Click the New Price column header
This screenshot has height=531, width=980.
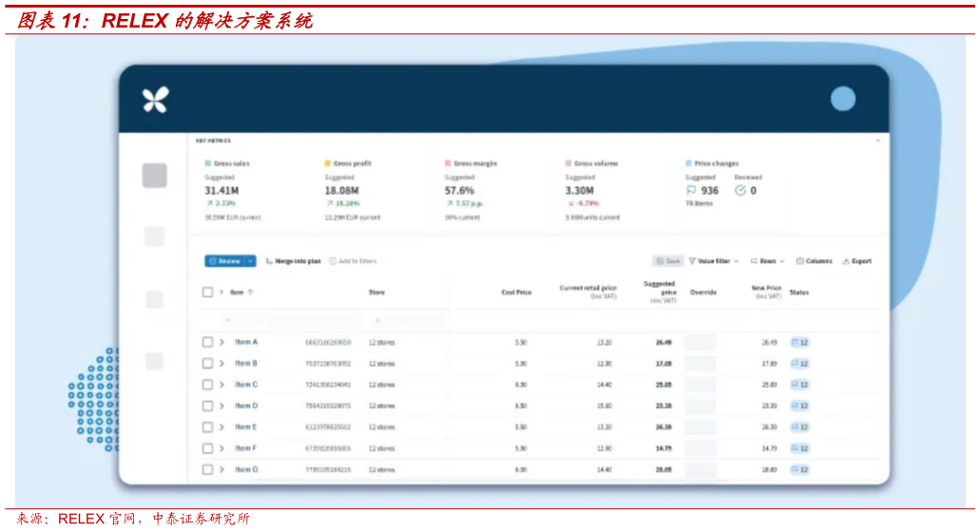coord(766,292)
